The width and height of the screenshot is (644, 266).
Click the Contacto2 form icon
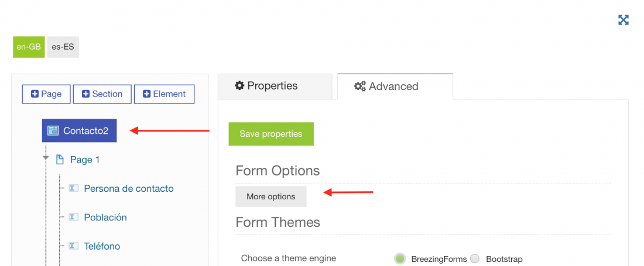(x=53, y=131)
